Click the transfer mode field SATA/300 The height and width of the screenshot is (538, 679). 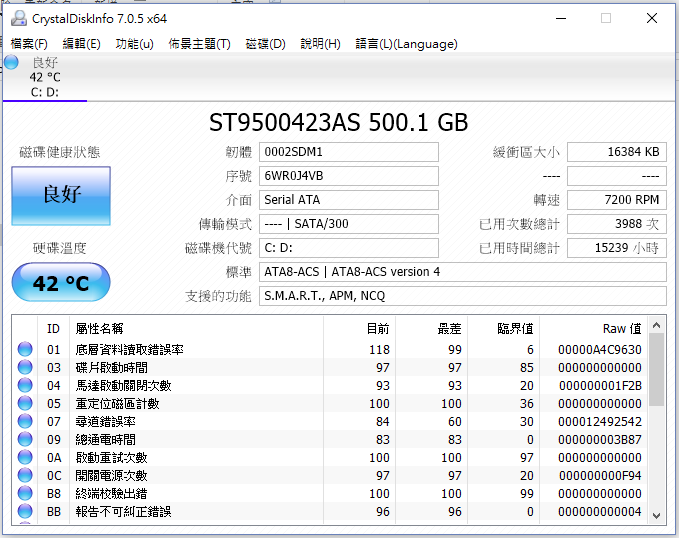coord(349,224)
